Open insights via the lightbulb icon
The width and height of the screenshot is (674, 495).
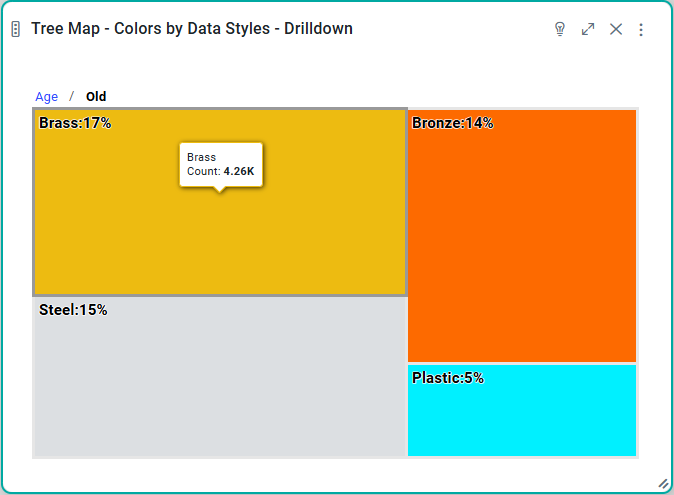click(560, 29)
